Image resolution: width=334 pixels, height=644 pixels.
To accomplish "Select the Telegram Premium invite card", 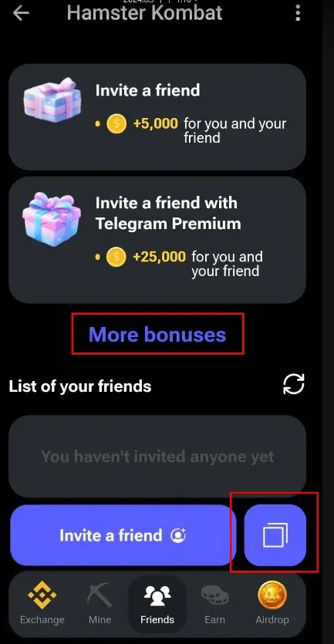I will pyautogui.click(x=157, y=240).
